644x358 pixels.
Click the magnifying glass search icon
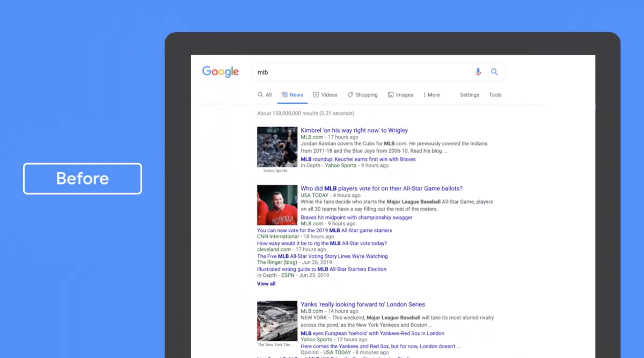[494, 72]
